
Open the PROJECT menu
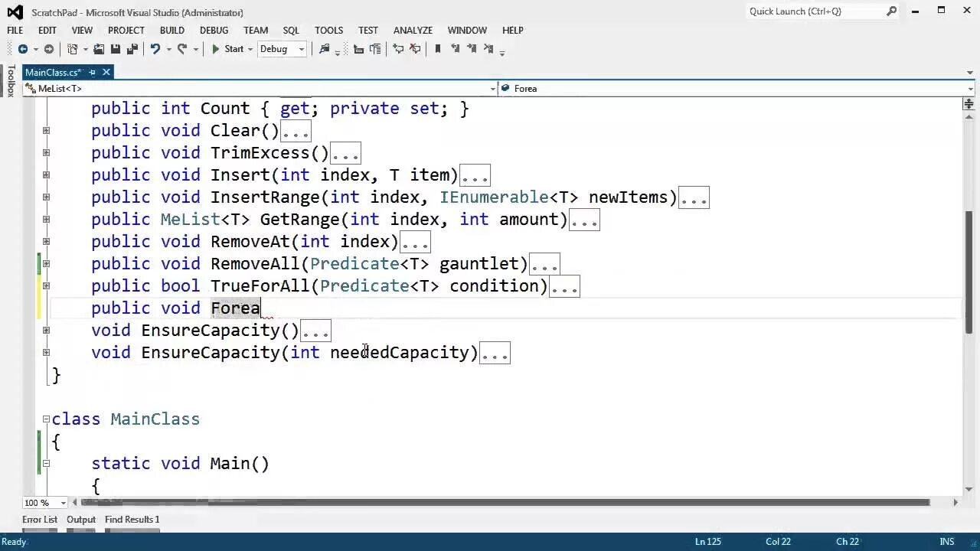[126, 30]
